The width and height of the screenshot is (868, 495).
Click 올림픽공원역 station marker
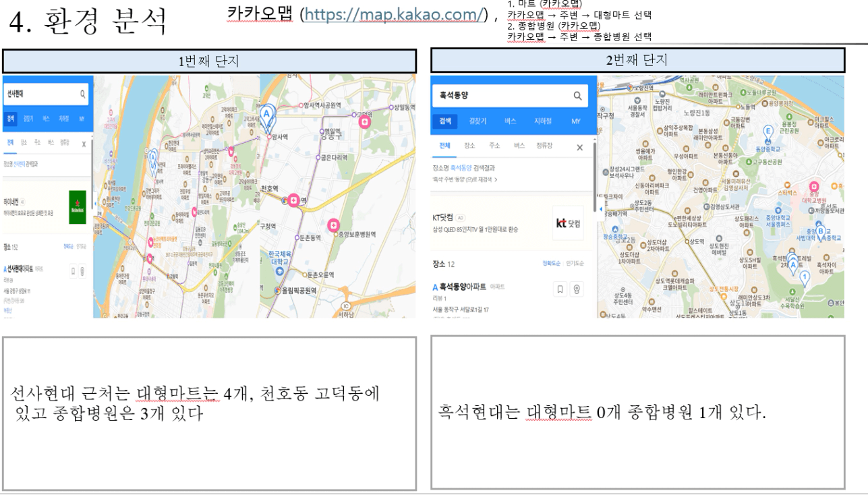277,290
